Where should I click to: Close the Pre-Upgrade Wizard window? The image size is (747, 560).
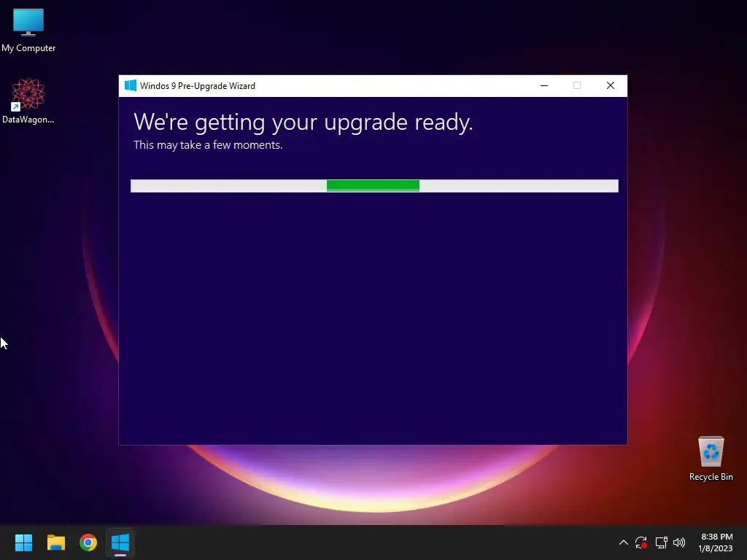pyautogui.click(x=611, y=86)
